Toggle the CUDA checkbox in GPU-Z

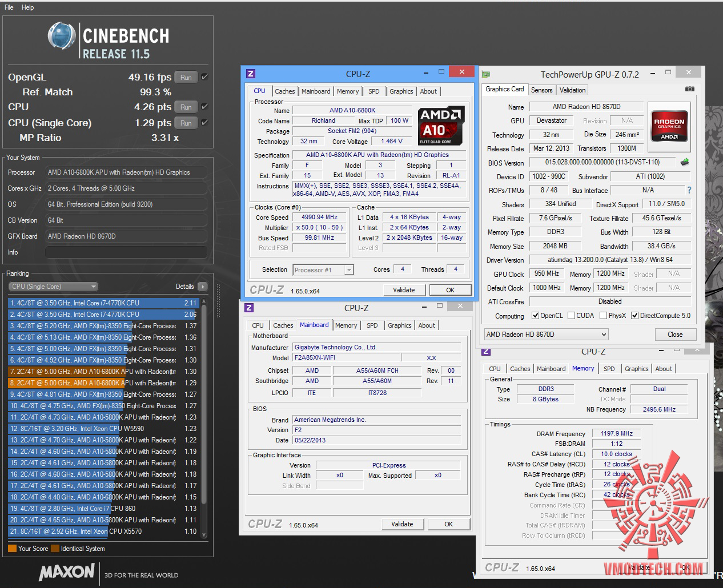pyautogui.click(x=571, y=316)
